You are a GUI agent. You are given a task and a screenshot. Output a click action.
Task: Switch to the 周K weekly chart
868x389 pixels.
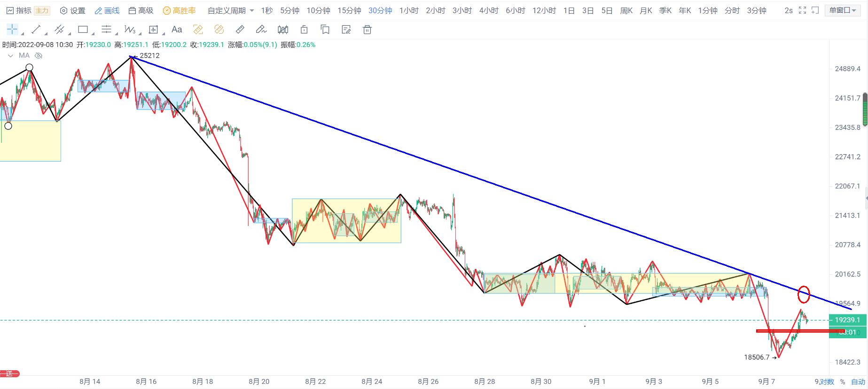point(626,10)
